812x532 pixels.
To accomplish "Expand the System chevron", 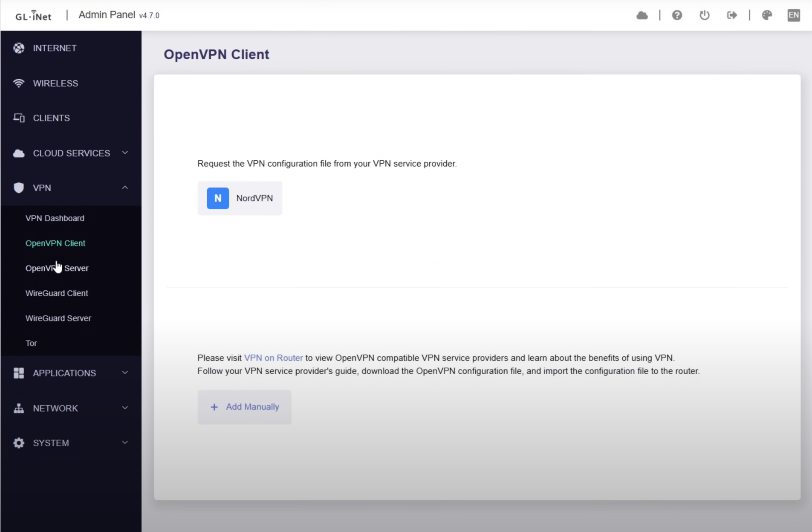I will [x=125, y=442].
